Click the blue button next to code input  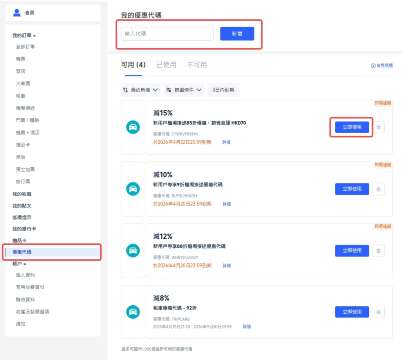[237, 34]
